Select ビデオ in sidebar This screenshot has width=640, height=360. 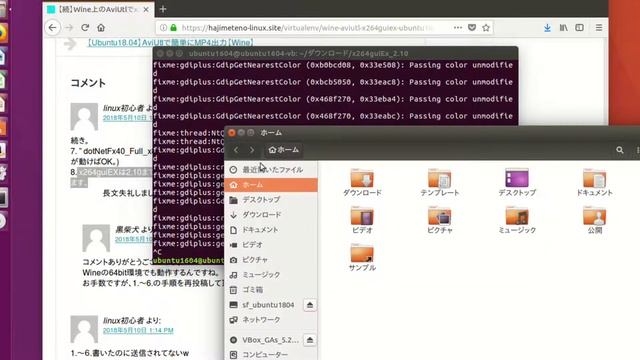271,244
